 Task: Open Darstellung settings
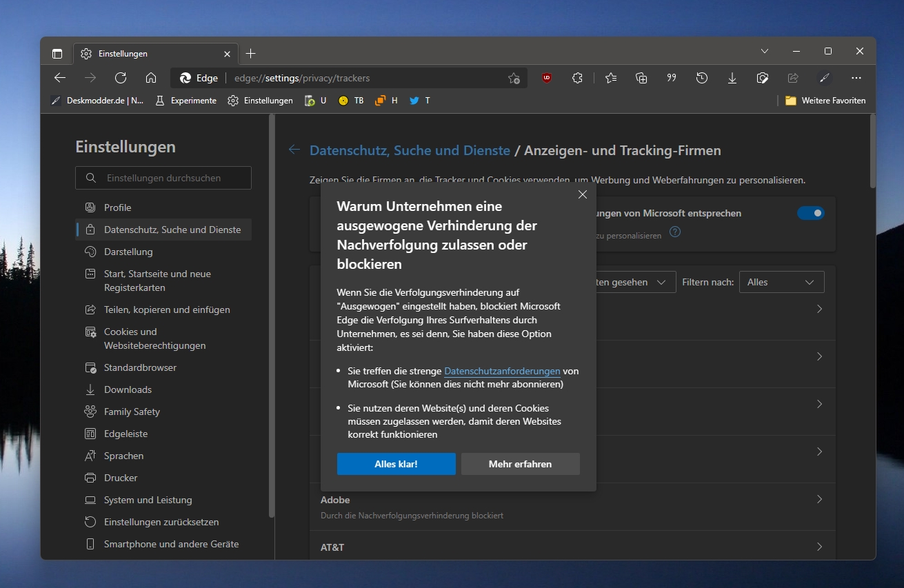[163, 252]
